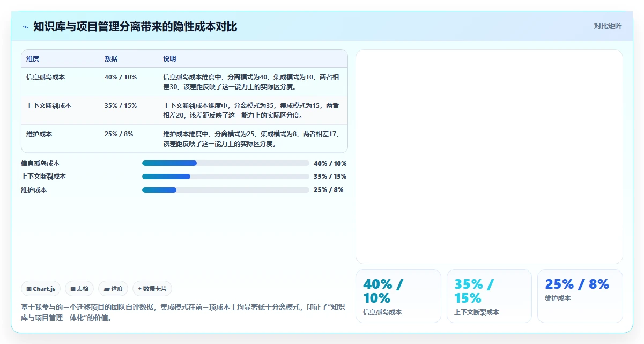The width and height of the screenshot is (644, 344).
Task: Click the 25% / 8% table cell
Action: 119,134
